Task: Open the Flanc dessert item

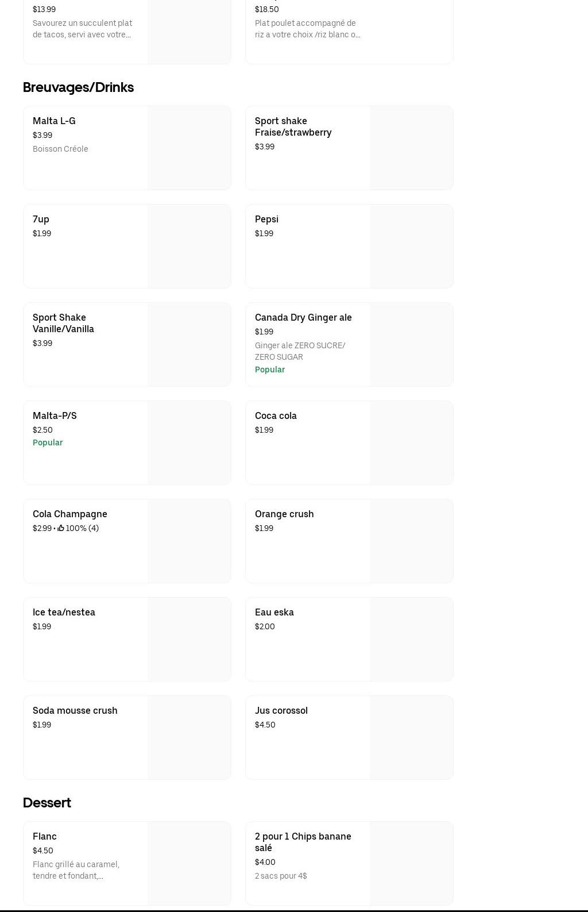Action: [45, 837]
